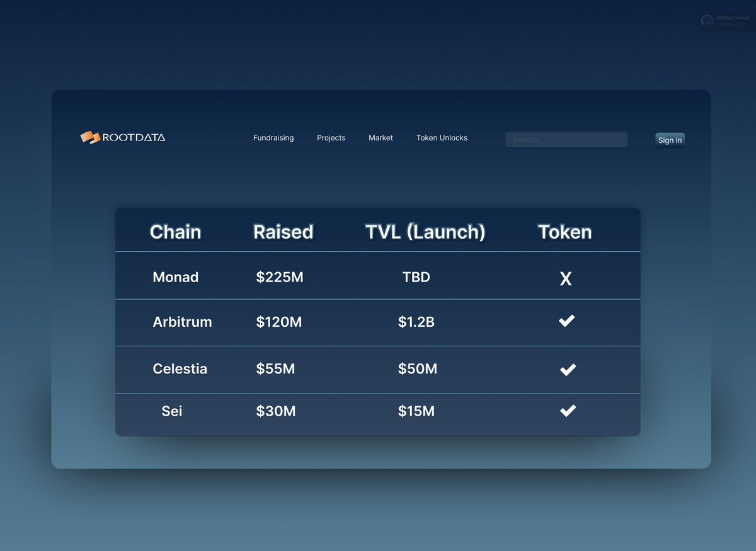Viewport: 756px width, 551px height.
Task: Click the $50M TVL value
Action: (x=418, y=368)
